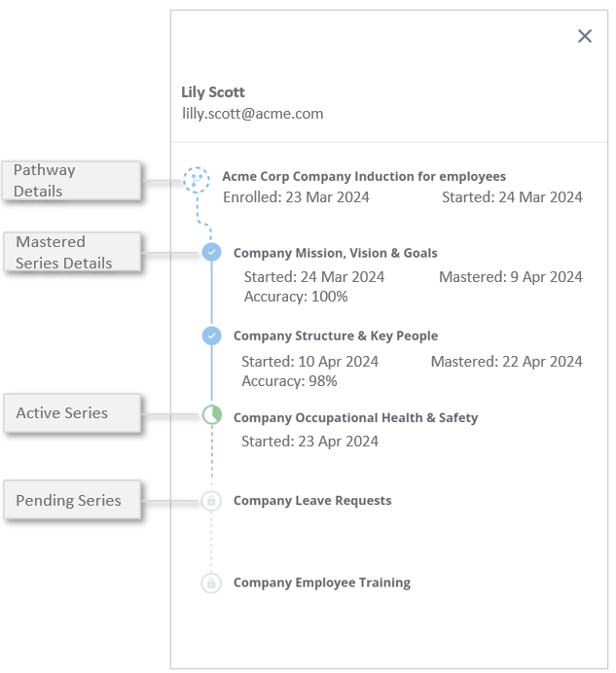Open Company Occupational Health & Safety series

(x=355, y=418)
